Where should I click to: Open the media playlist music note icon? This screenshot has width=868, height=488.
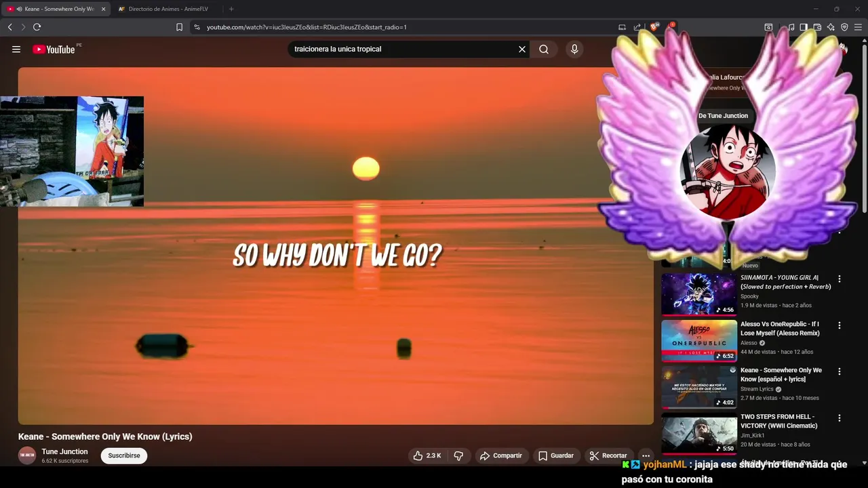[x=791, y=27]
